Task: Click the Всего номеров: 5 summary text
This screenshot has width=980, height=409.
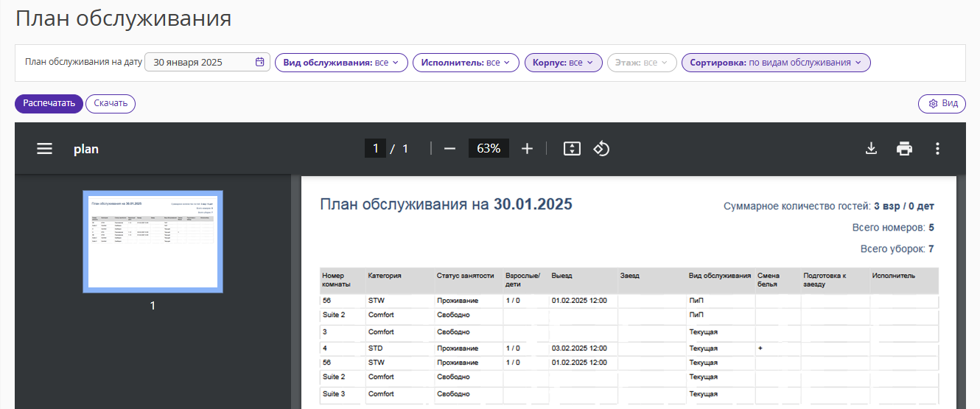Action: (893, 228)
